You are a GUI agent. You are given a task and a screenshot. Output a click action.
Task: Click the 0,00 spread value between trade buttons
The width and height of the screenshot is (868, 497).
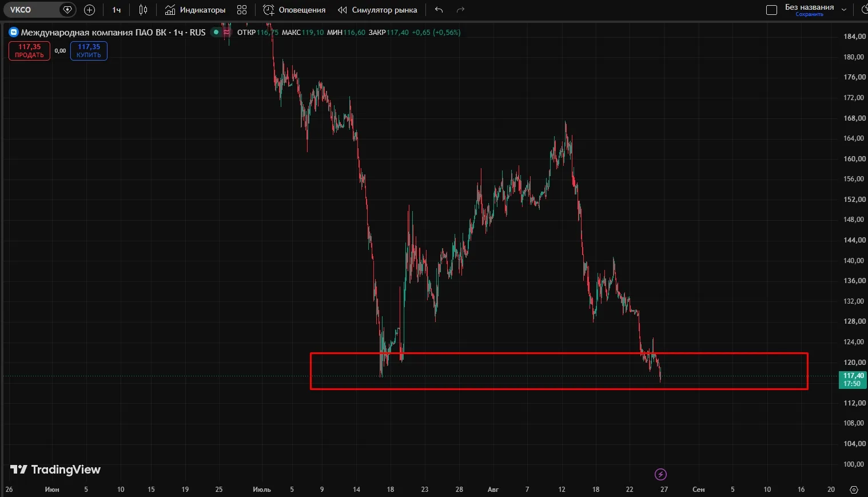(x=60, y=51)
